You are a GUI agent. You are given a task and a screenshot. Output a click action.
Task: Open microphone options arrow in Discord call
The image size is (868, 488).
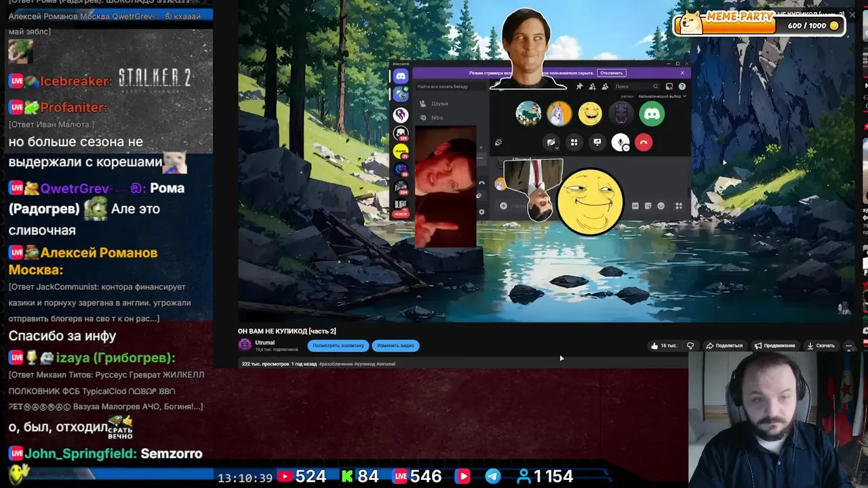tap(627, 148)
